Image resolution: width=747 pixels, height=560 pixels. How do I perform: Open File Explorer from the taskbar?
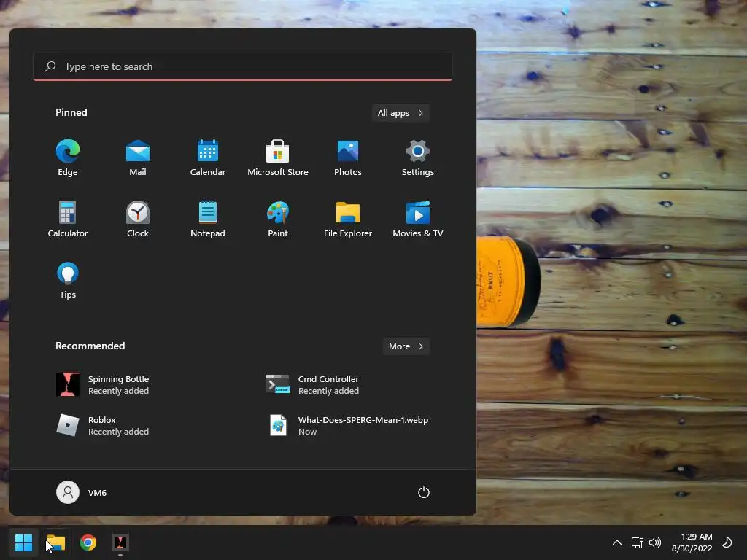[55, 542]
